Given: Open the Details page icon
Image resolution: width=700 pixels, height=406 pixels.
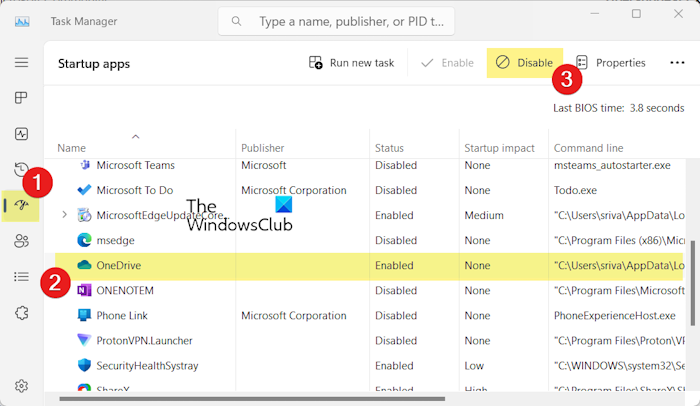Looking at the screenshot, I should pyautogui.click(x=21, y=277).
